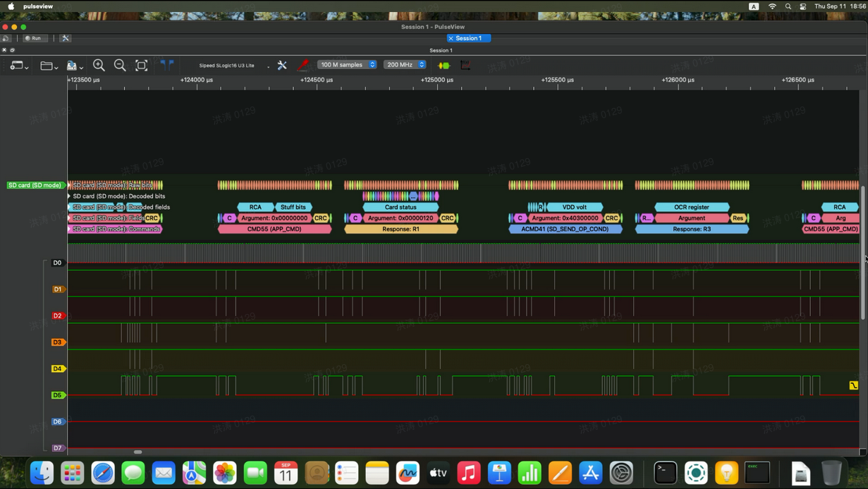
Task: Open device configuration wrench next to device name
Action: coord(282,65)
